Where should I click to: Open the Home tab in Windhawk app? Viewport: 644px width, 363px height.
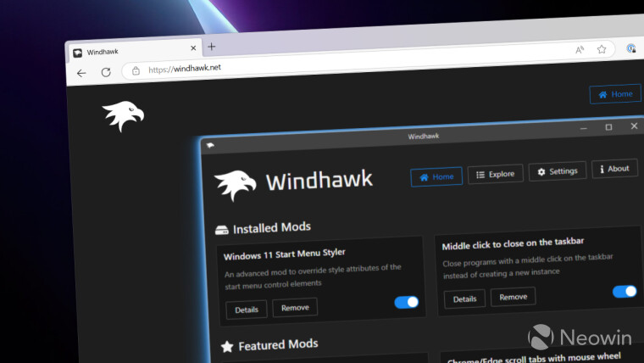tap(436, 176)
